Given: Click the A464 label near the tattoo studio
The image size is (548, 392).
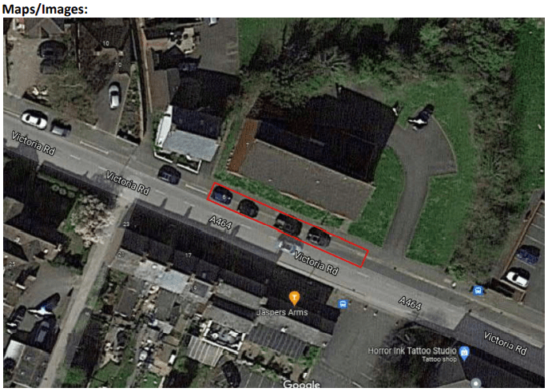Looking at the screenshot, I should tap(410, 303).
